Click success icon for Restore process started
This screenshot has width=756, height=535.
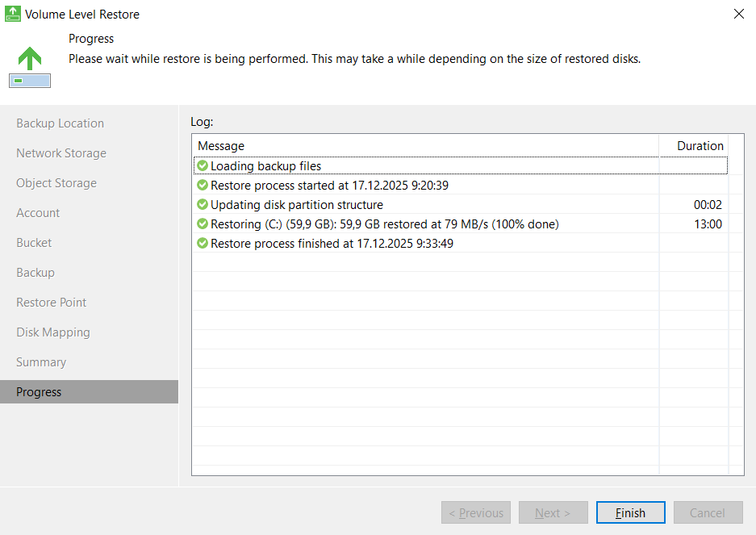click(x=203, y=186)
